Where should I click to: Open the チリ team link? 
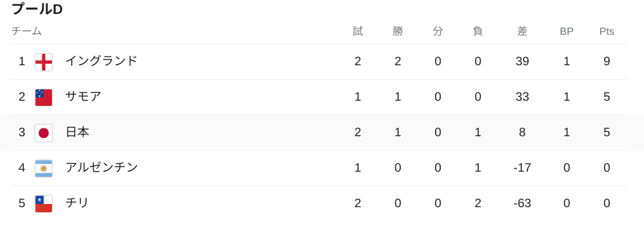click(x=77, y=203)
